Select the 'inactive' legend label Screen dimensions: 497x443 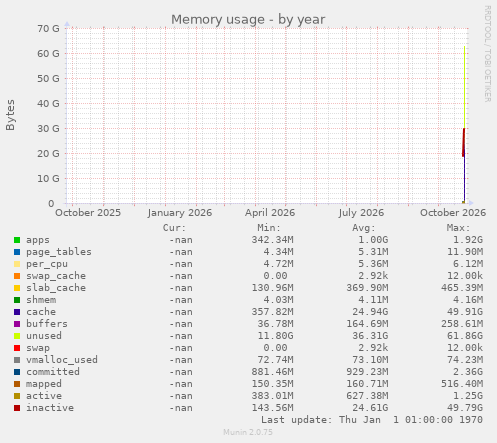point(50,408)
